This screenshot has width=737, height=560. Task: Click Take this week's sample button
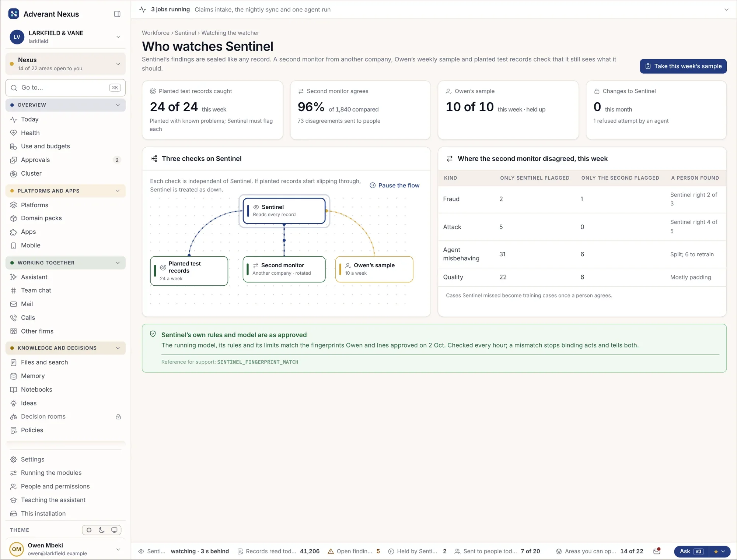(x=683, y=66)
